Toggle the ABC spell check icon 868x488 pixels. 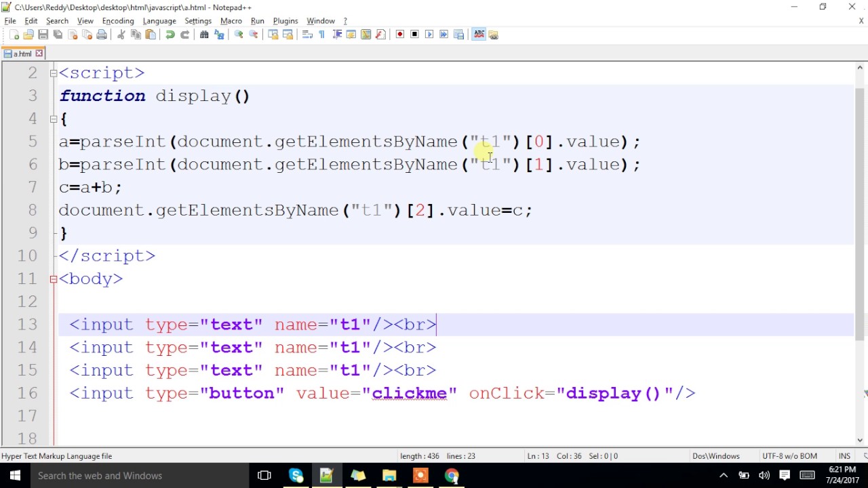point(479,35)
